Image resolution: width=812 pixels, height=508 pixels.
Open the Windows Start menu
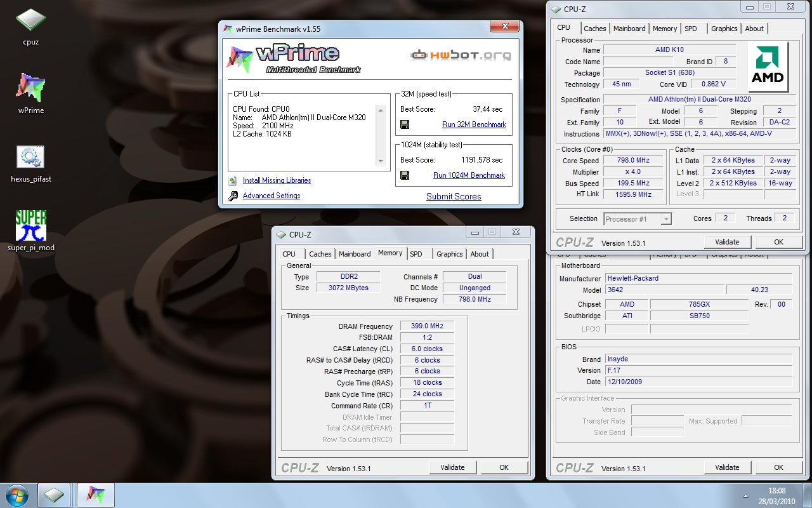(17, 495)
